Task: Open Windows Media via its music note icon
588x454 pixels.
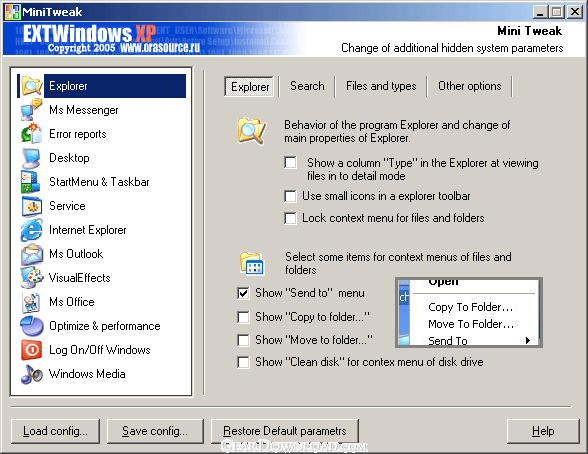Action: click(x=32, y=374)
